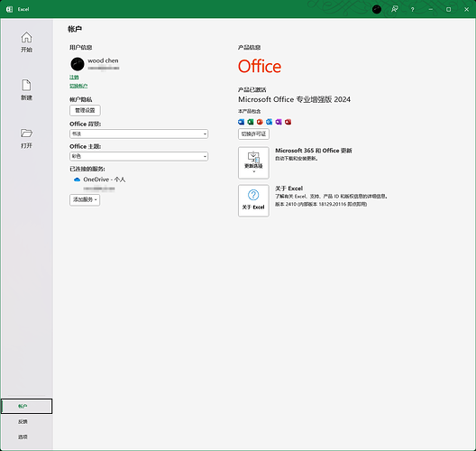Image resolution: width=476 pixels, height=451 pixels.
Task: Click the 管理设置 button
Action: [85, 110]
